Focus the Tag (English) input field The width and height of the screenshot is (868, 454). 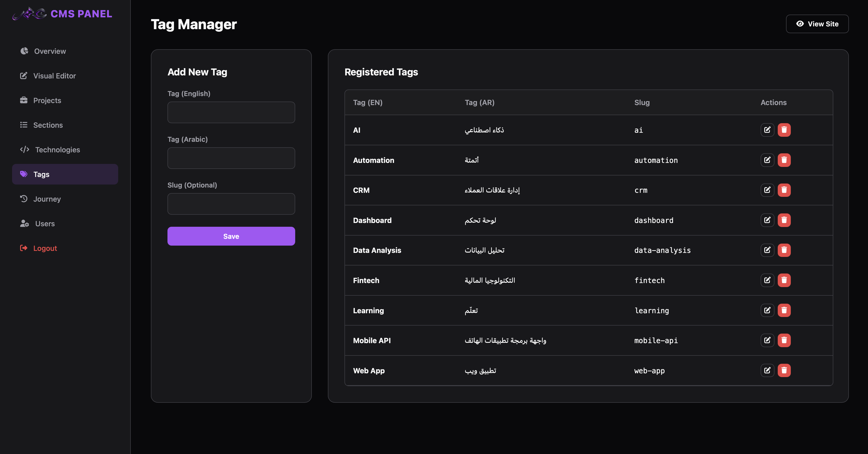[231, 112]
